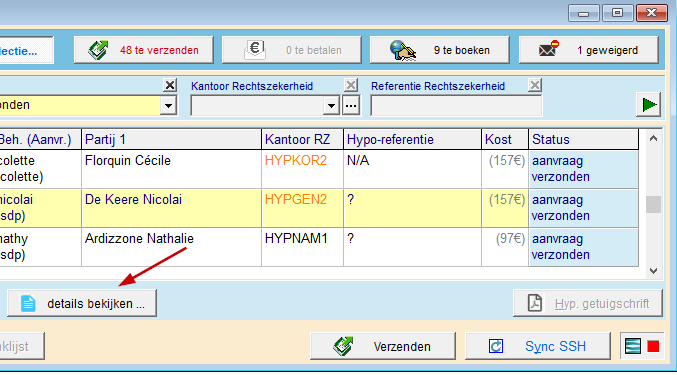The image size is (677, 375).
Task: Run the filter with the green play arrow
Action: click(x=649, y=104)
